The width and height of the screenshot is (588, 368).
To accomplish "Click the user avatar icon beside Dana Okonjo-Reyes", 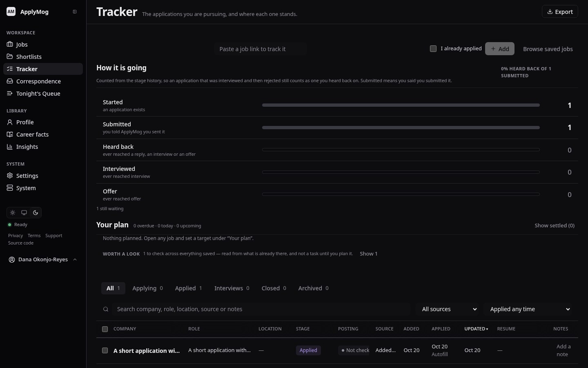I will click(12, 260).
